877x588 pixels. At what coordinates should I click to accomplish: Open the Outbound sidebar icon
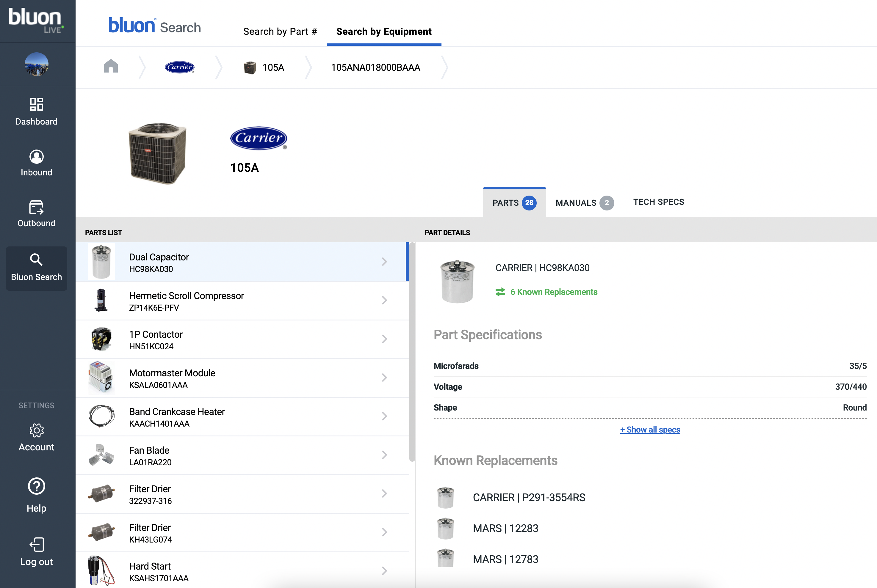[36, 207]
